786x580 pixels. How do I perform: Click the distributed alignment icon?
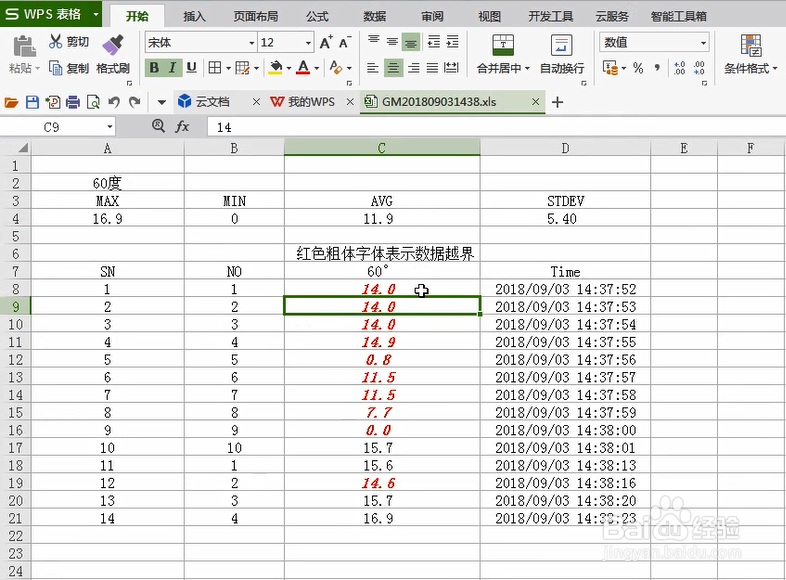pyautogui.click(x=451, y=68)
